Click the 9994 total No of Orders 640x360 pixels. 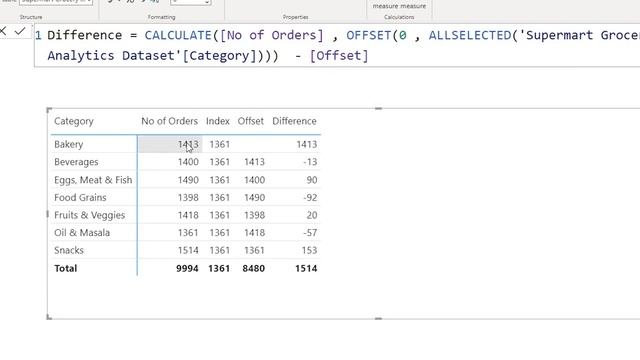pyautogui.click(x=187, y=268)
